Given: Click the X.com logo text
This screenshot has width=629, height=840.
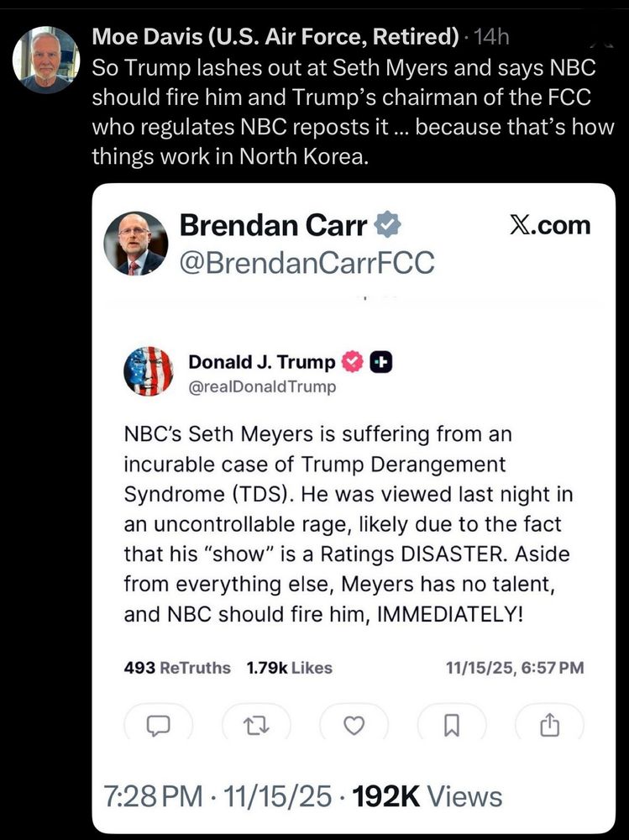Looking at the screenshot, I should coord(550,225).
